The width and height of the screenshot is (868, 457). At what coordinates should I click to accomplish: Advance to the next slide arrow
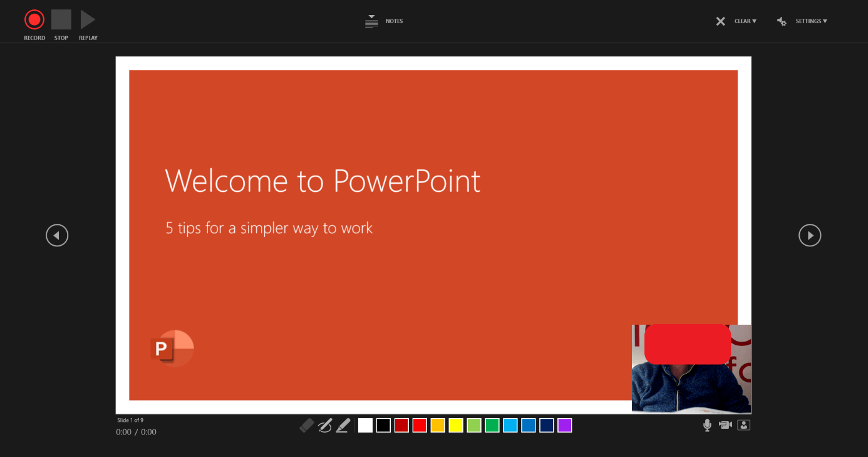click(810, 236)
